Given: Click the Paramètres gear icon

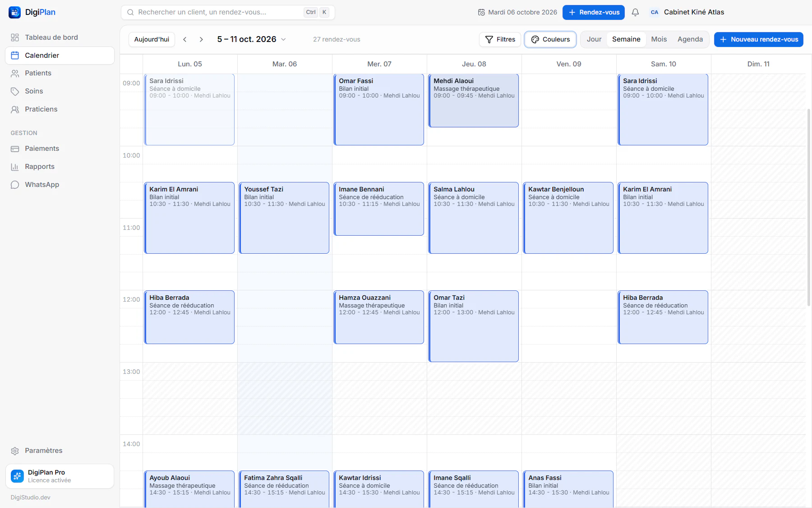Looking at the screenshot, I should [15, 451].
